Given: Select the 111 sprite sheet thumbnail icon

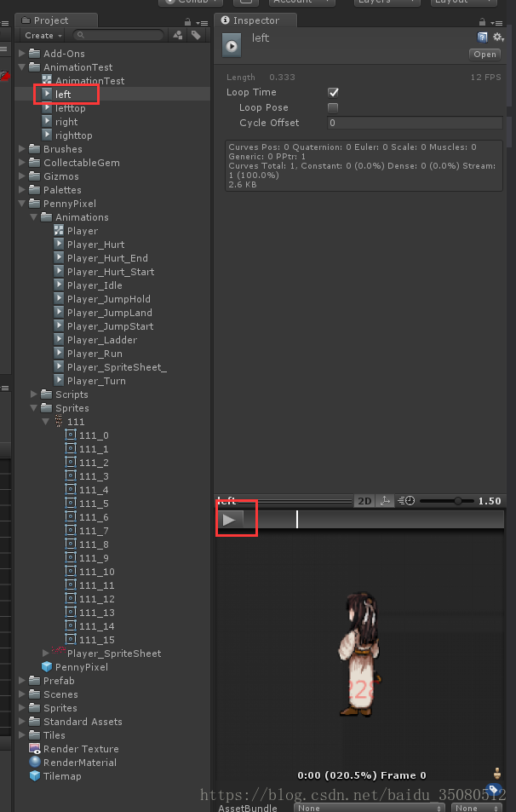Looking at the screenshot, I should coord(59,421).
